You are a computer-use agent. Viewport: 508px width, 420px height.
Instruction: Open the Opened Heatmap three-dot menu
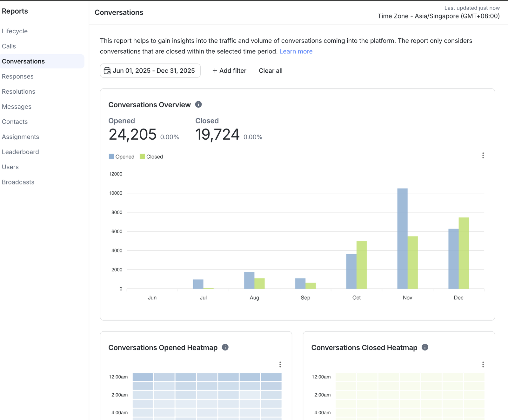(x=280, y=364)
